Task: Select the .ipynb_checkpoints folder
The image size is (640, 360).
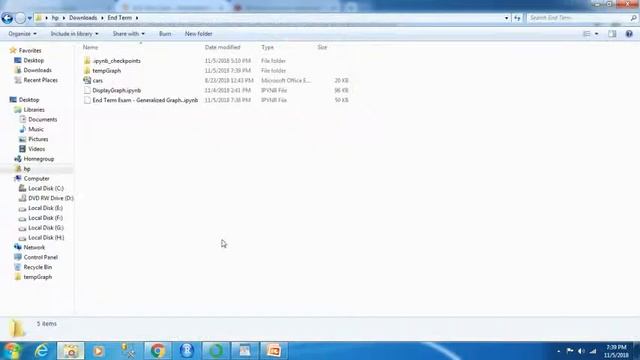Action: 116,61
